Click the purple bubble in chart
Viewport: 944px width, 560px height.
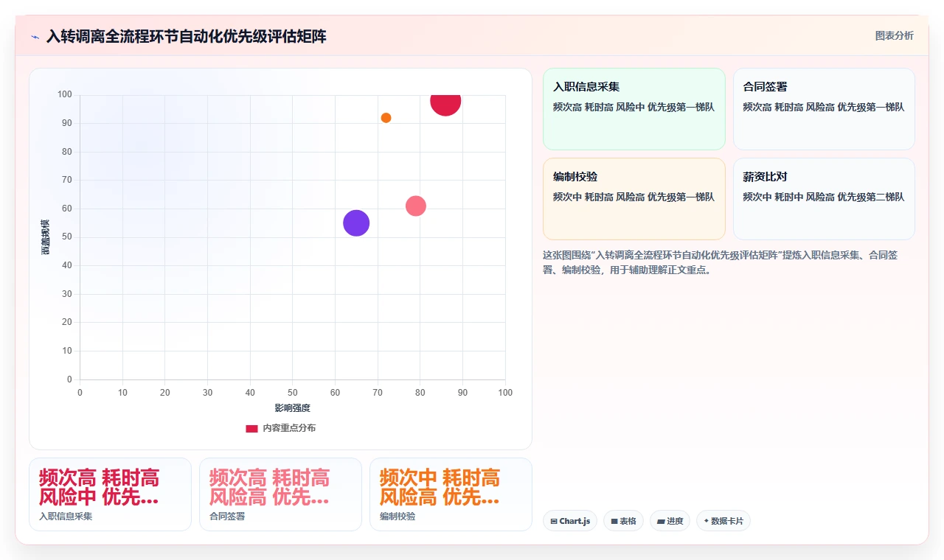pyautogui.click(x=356, y=223)
